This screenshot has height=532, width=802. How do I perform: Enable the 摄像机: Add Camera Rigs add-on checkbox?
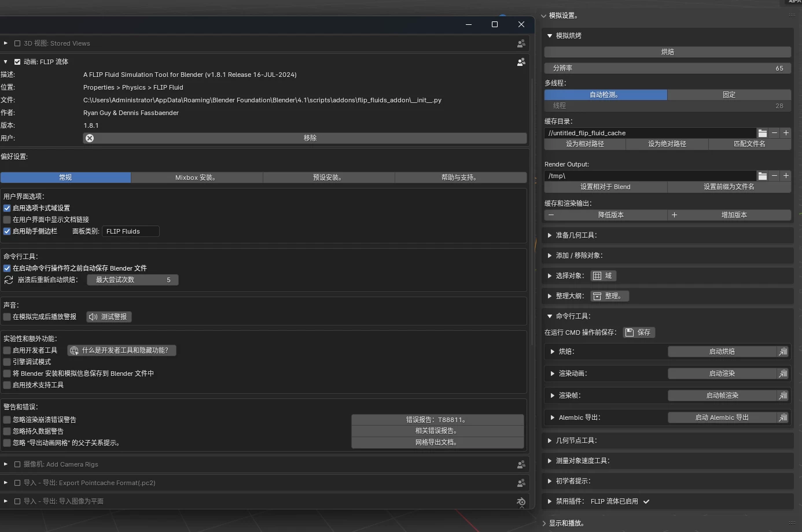tap(17, 464)
